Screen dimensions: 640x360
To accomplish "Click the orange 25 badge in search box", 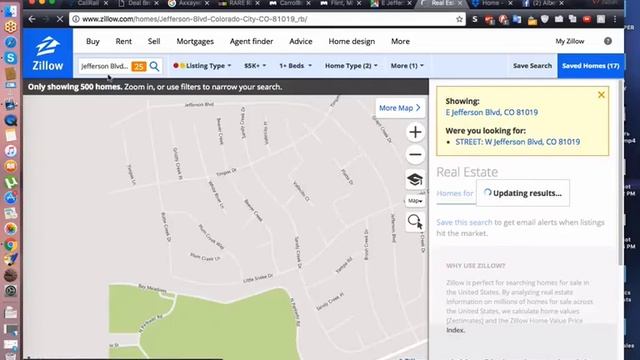I will tap(139, 66).
